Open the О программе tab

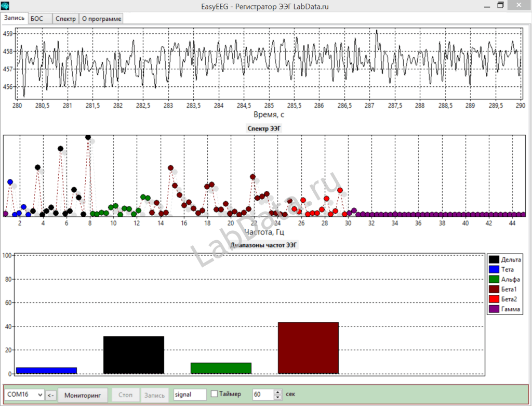[x=101, y=19]
